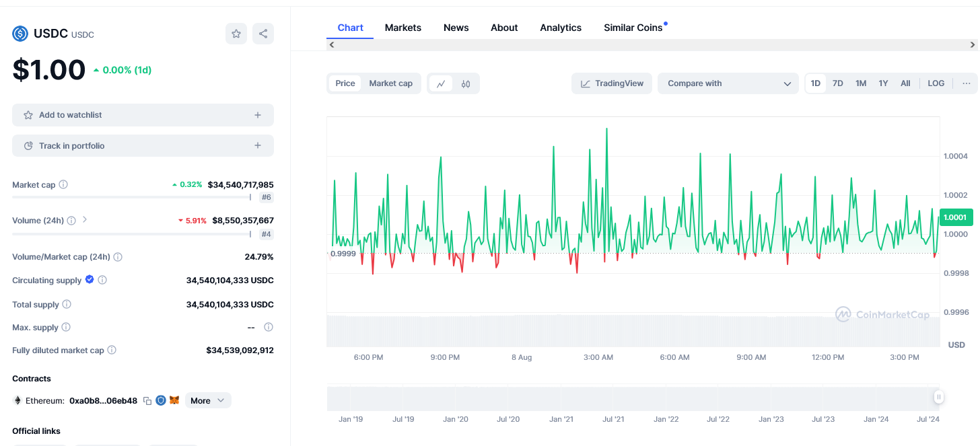
Task: Switch to candlestick chart view icon
Action: 466,84
